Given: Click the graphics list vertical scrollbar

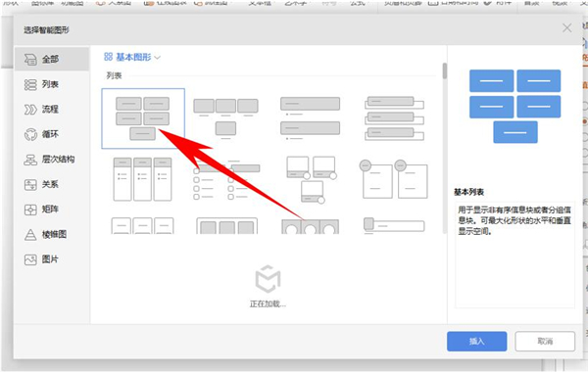Looking at the screenshot, I should 445,71.
